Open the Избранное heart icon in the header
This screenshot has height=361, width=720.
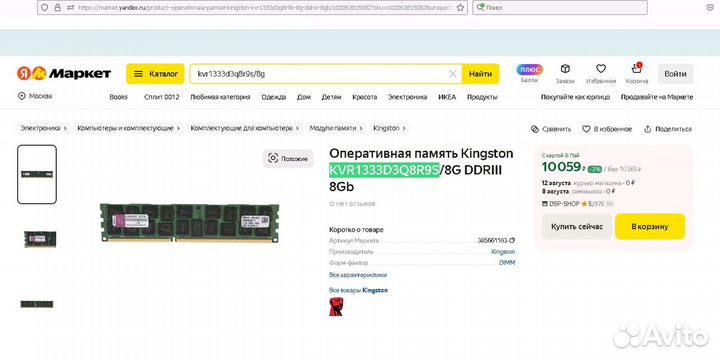click(601, 73)
